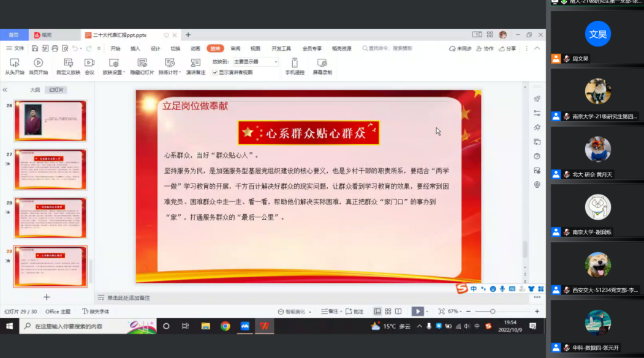This screenshot has width=644, height=358.
Task: Click the 协作 collaborate button
Action: [x=485, y=48]
